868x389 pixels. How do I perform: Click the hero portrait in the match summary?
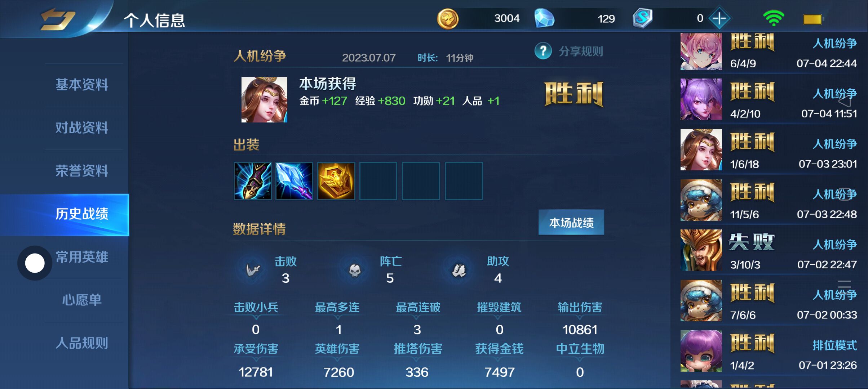(x=264, y=100)
